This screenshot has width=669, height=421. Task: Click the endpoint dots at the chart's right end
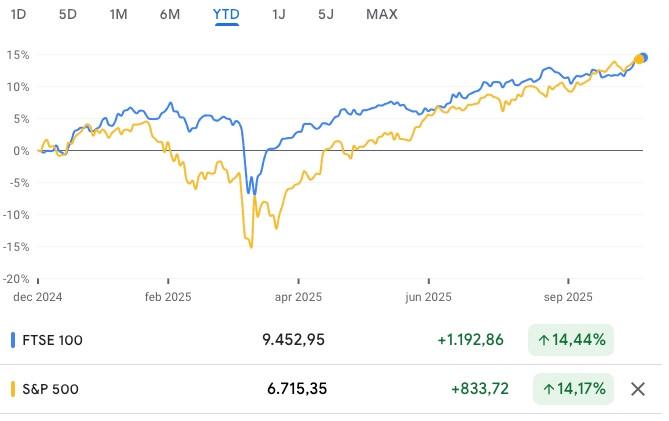(642, 58)
